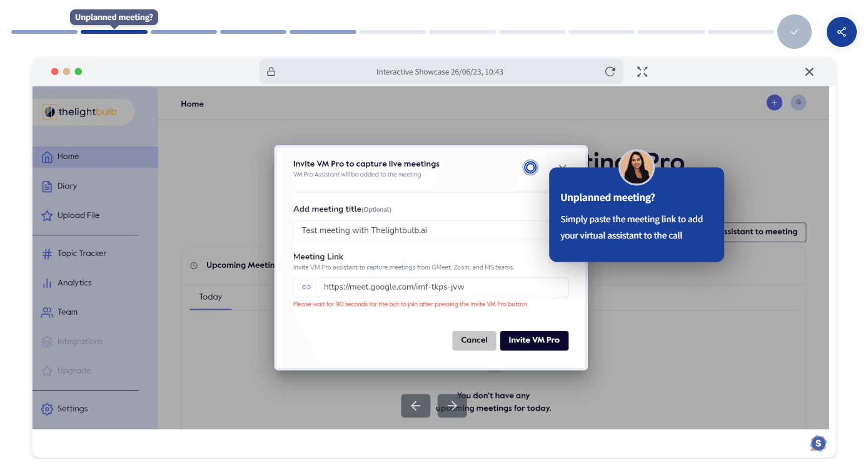Reload the Interactive Showcase page
The height and width of the screenshot is (467, 868).
pos(610,71)
